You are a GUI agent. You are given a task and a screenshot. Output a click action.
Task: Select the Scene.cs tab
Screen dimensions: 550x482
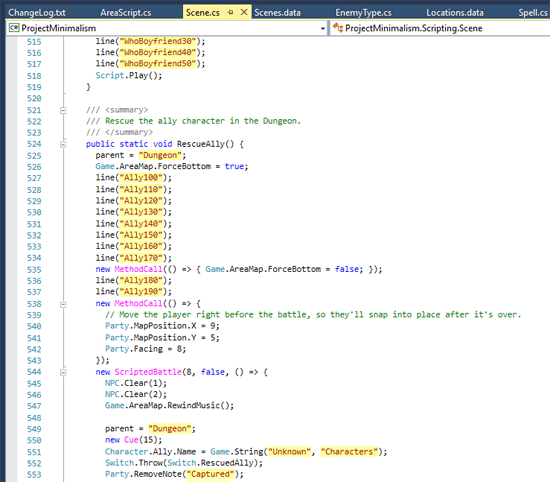pyautogui.click(x=203, y=13)
